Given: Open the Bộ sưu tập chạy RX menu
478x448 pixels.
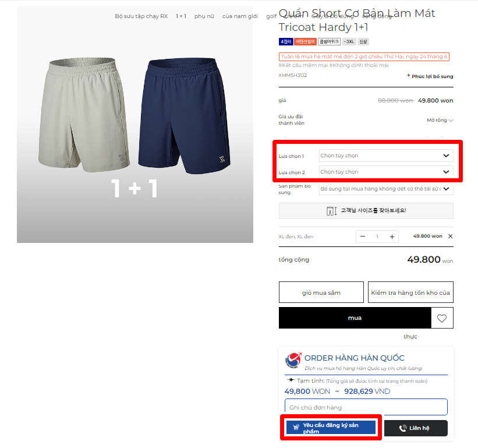Looking at the screenshot, I should coord(141,16).
